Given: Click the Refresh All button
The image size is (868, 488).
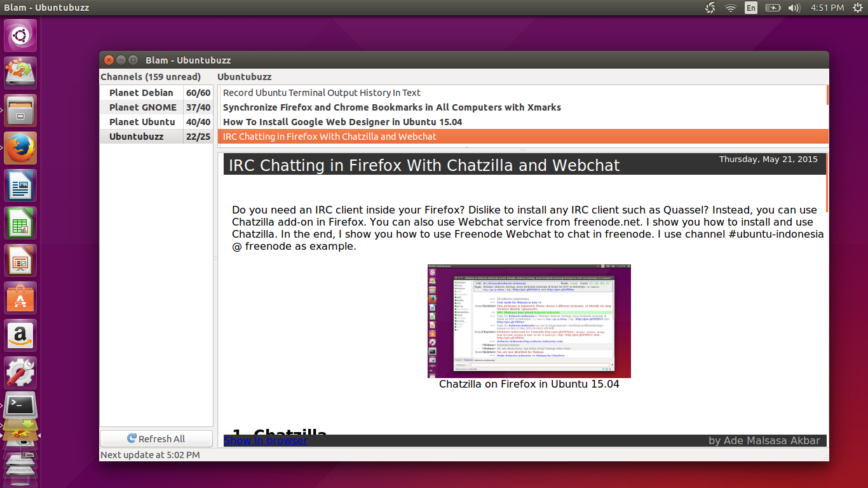Looking at the screenshot, I should pyautogui.click(x=156, y=438).
